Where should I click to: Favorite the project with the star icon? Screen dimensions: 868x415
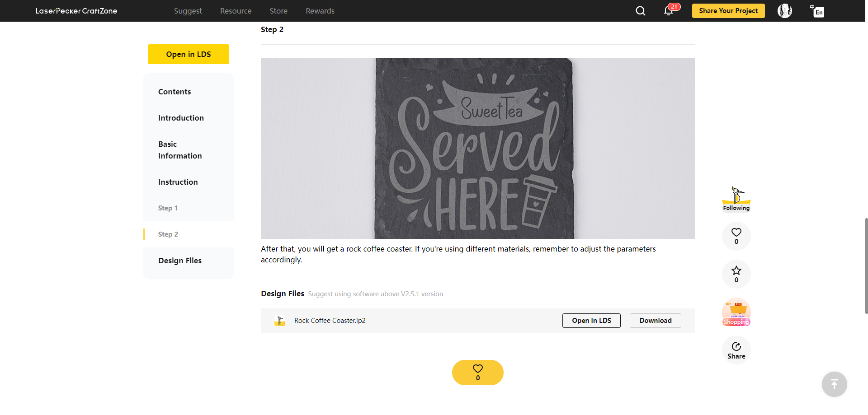(736, 274)
